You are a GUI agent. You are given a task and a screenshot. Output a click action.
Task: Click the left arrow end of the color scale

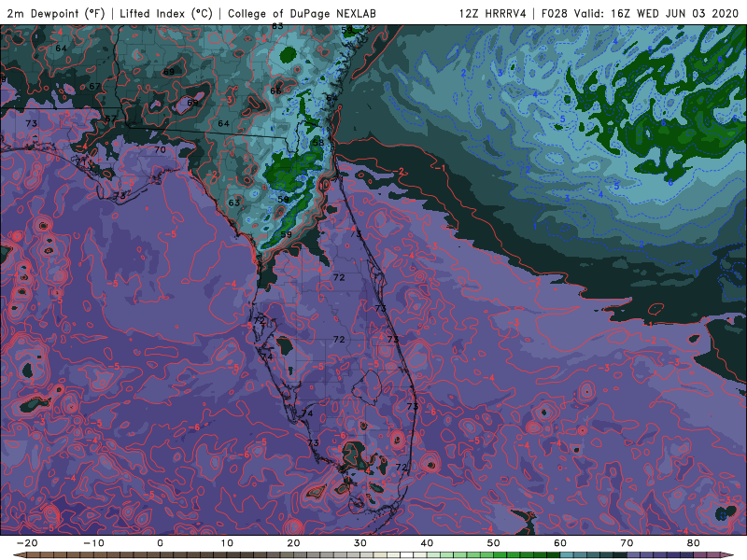pos(19,554)
